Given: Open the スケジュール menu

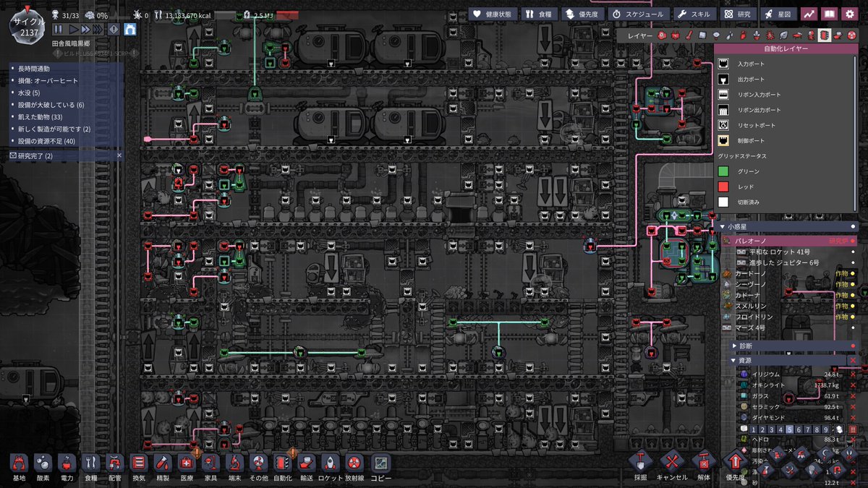Looking at the screenshot, I should (639, 14).
